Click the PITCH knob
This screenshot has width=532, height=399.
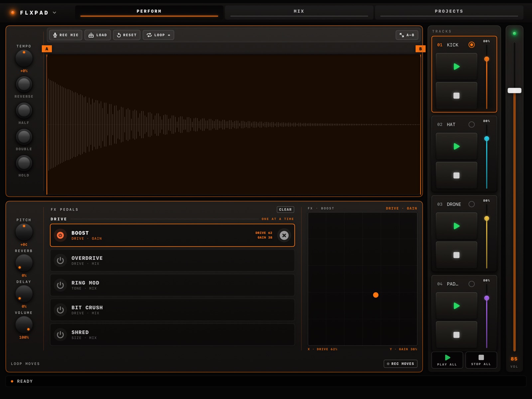point(24,232)
